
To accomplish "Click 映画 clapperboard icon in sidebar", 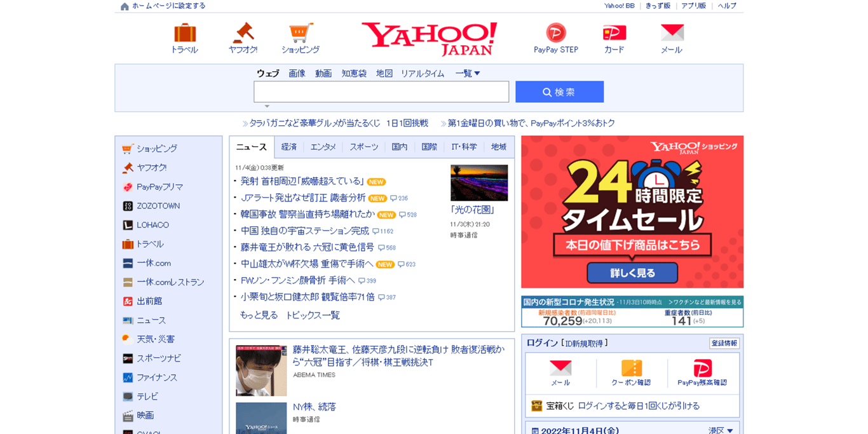I will click(x=128, y=416).
